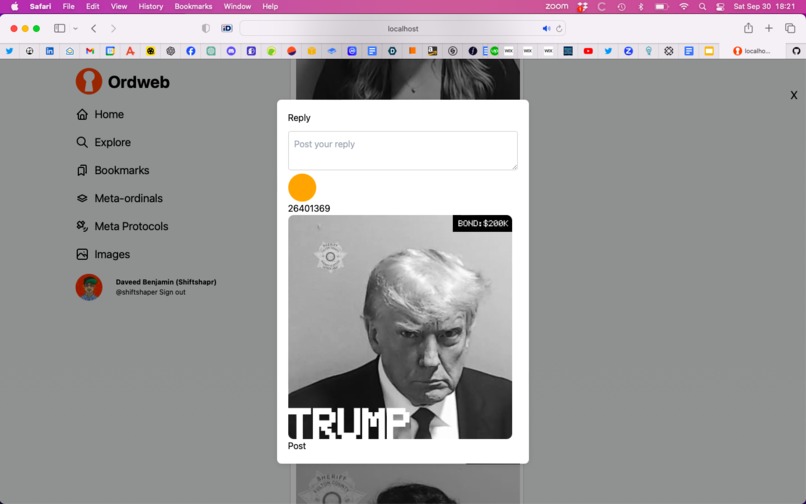806x504 pixels.
Task: Open the Amazon bookmark
Action: tap(432, 51)
